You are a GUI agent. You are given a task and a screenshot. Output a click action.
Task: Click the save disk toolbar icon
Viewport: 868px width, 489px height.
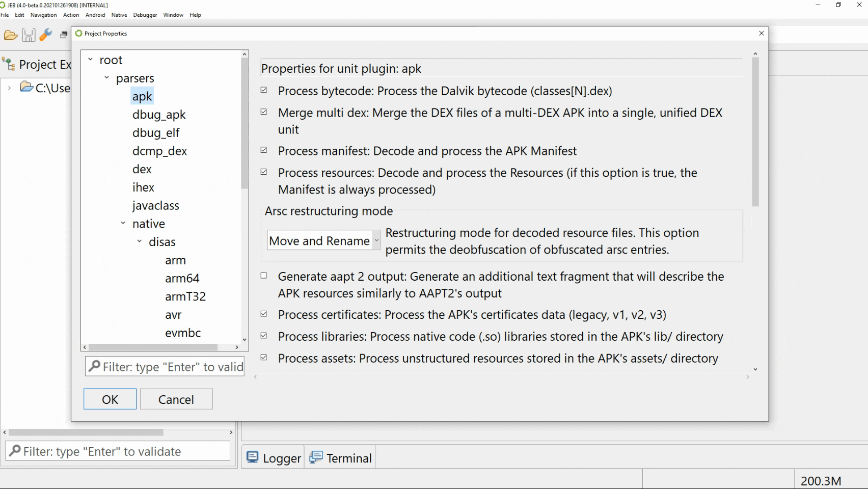click(29, 35)
